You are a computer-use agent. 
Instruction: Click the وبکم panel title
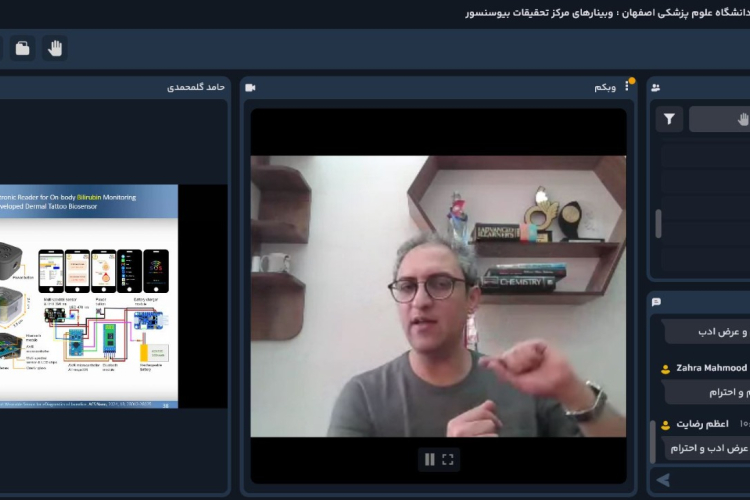point(604,87)
